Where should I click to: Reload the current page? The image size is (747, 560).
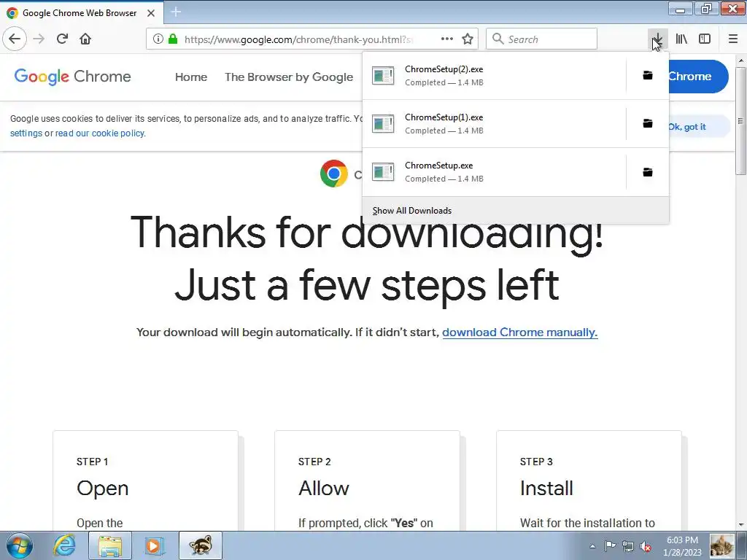point(63,39)
